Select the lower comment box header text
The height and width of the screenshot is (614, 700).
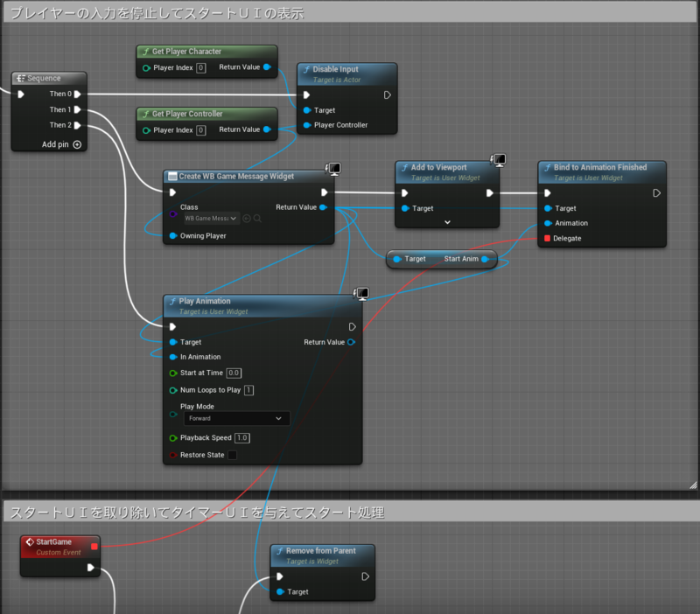coord(197,513)
